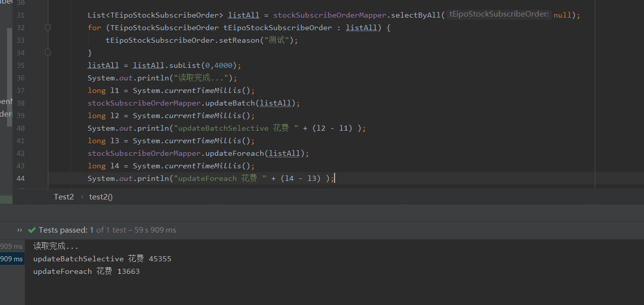Click the 'l3' variable declaration on line 41
Viewport: 644px width, 305px height.
115,141
